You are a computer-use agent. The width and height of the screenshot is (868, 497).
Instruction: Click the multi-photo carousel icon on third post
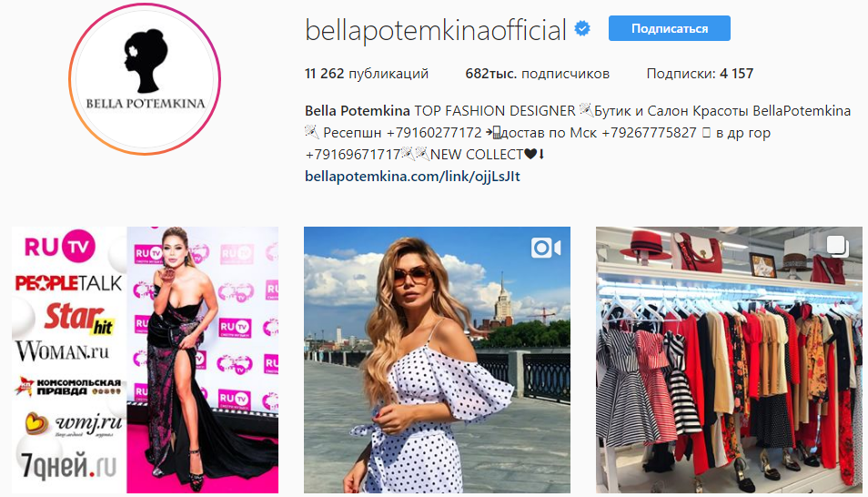click(837, 247)
